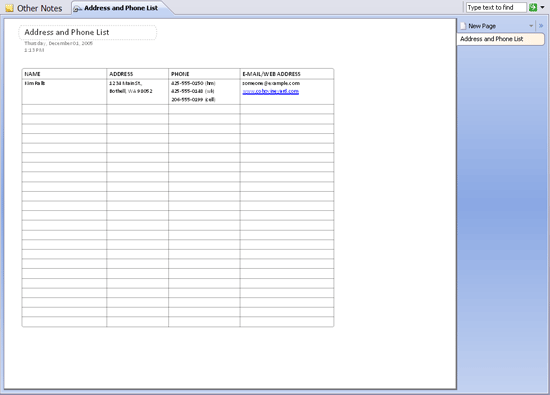Open the Other Notes section group
Image resolution: width=550 pixels, height=395 pixels.
click(x=34, y=8)
